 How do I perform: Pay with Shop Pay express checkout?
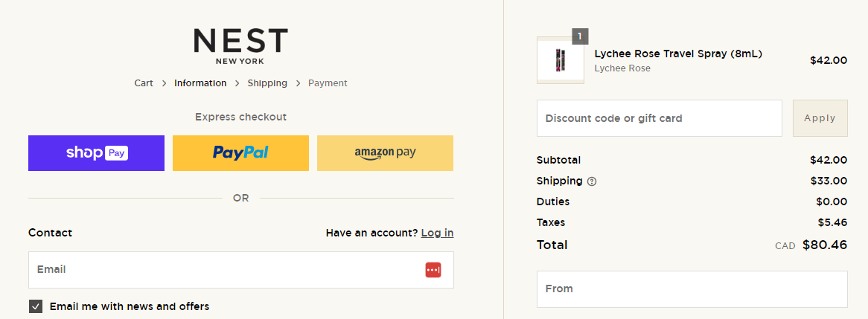tap(96, 153)
